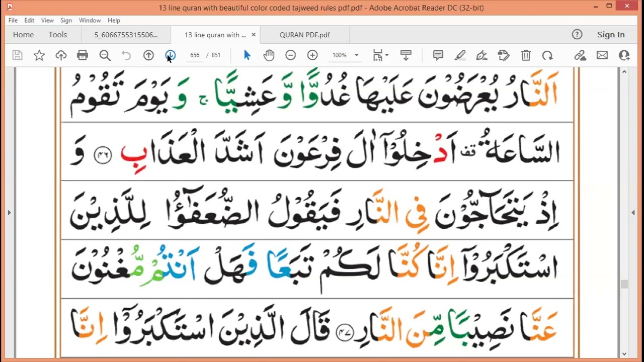
Task: Send the file by email envelope icon
Action: click(x=602, y=55)
